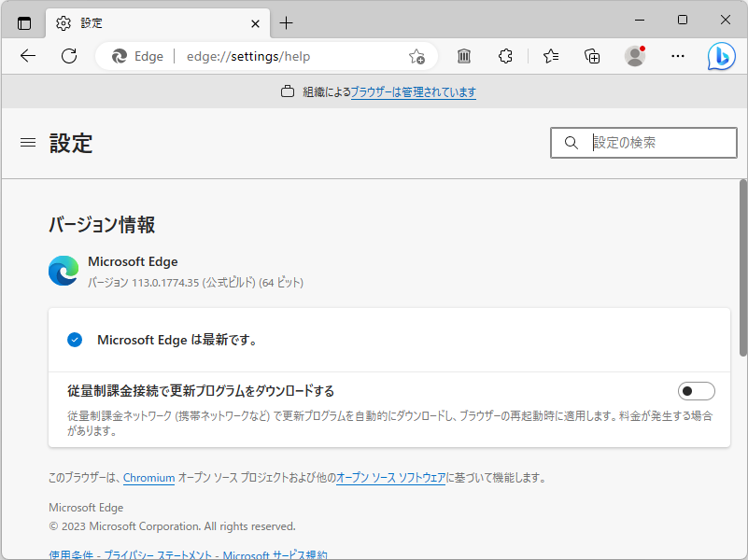Open the Favorites list icon
Viewport: 748px width, 560px height.
(550, 56)
